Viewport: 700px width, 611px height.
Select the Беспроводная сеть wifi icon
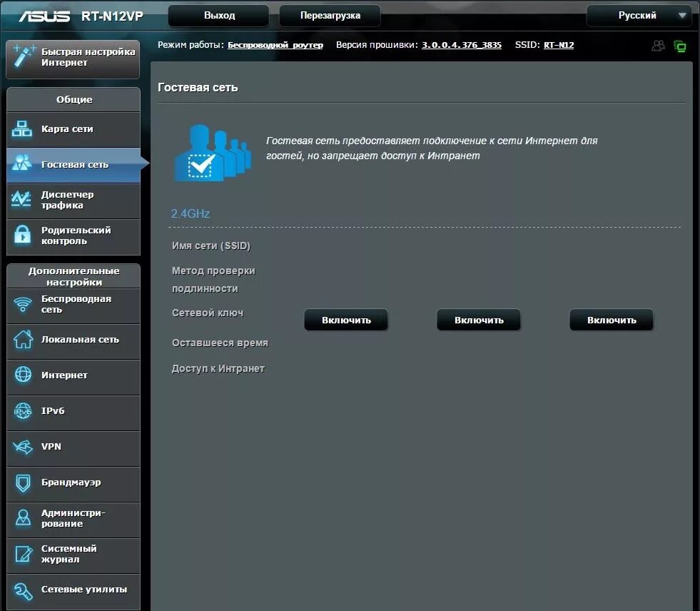coord(24,305)
